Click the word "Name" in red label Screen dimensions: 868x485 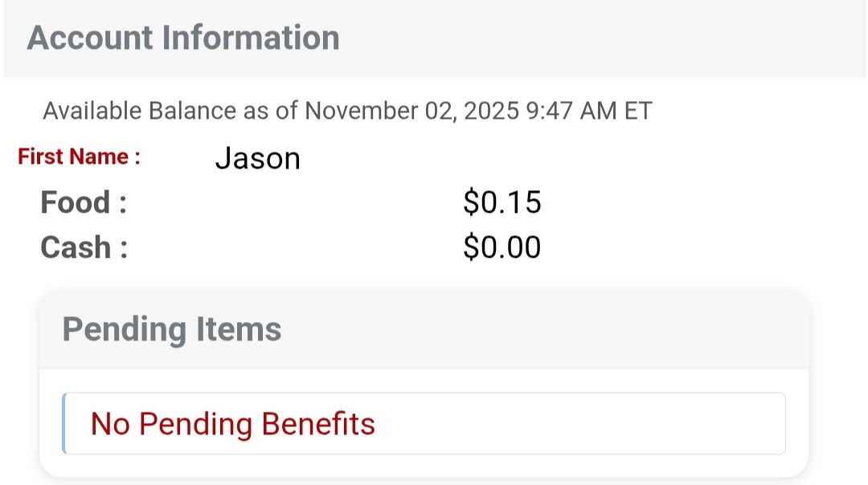108,157
